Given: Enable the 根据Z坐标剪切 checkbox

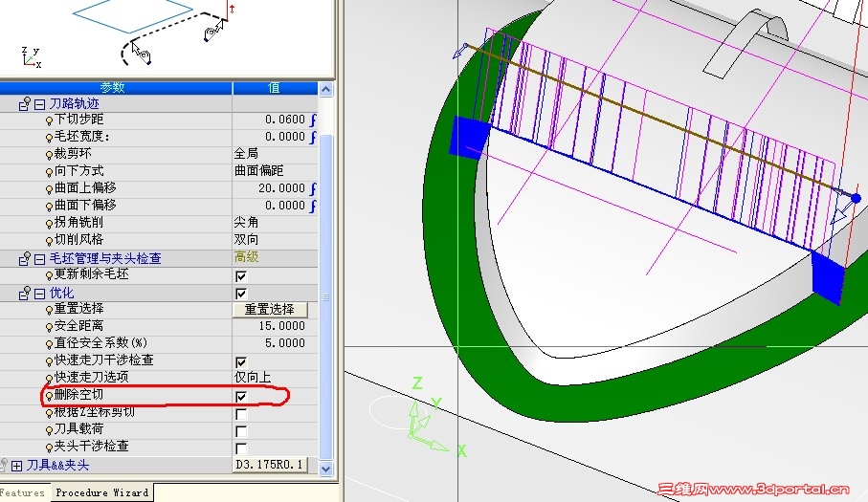Looking at the screenshot, I should pyautogui.click(x=241, y=413).
